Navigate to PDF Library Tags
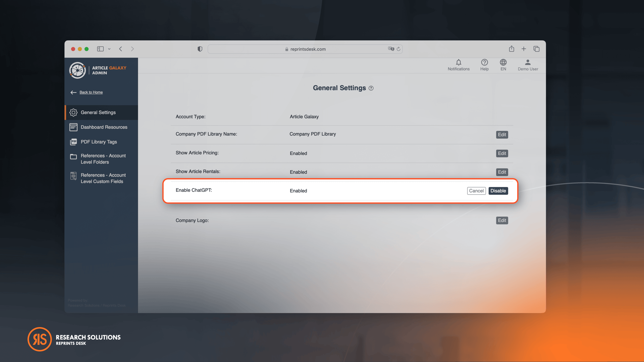The image size is (644, 362). (x=99, y=141)
